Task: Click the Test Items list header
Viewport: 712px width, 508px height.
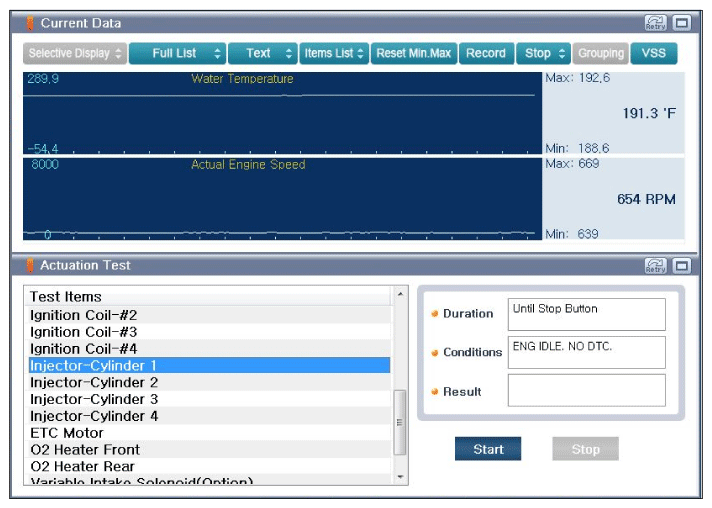Action: pos(209,297)
